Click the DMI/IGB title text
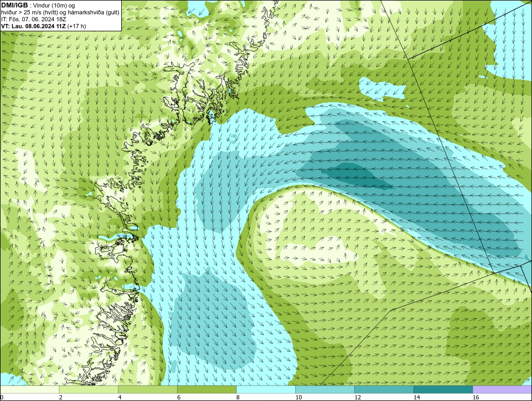Image resolution: width=532 pixels, height=401 pixels. (x=14, y=5)
